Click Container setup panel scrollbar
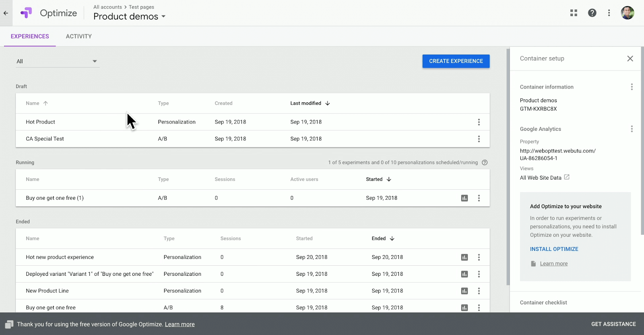The width and height of the screenshot is (644, 335). [642, 141]
